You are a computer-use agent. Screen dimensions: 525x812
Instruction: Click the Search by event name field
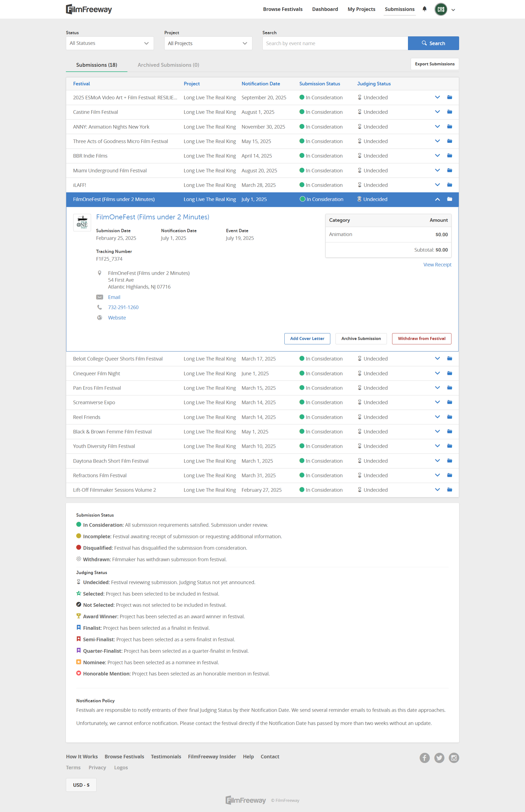[x=335, y=43]
